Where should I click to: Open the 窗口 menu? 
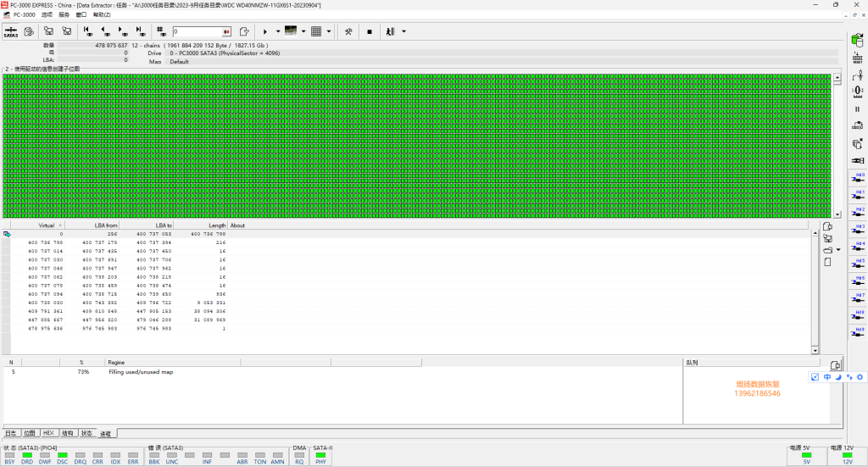(81, 15)
